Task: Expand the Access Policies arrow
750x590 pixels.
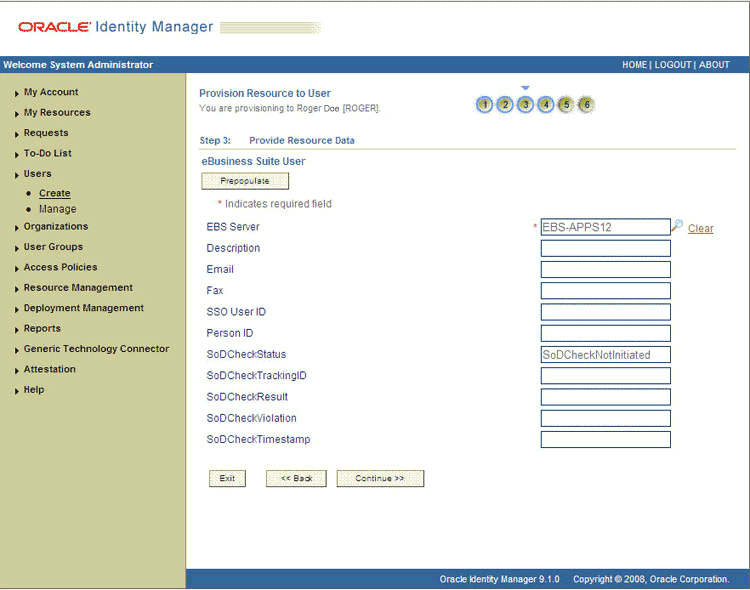Action: 17,268
